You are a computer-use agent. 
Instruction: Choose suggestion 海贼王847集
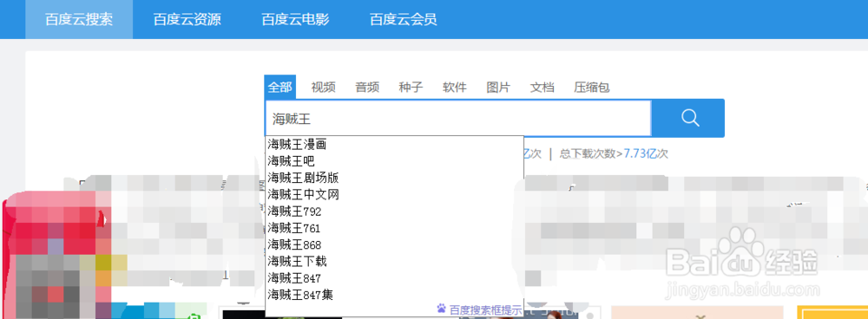394,294
